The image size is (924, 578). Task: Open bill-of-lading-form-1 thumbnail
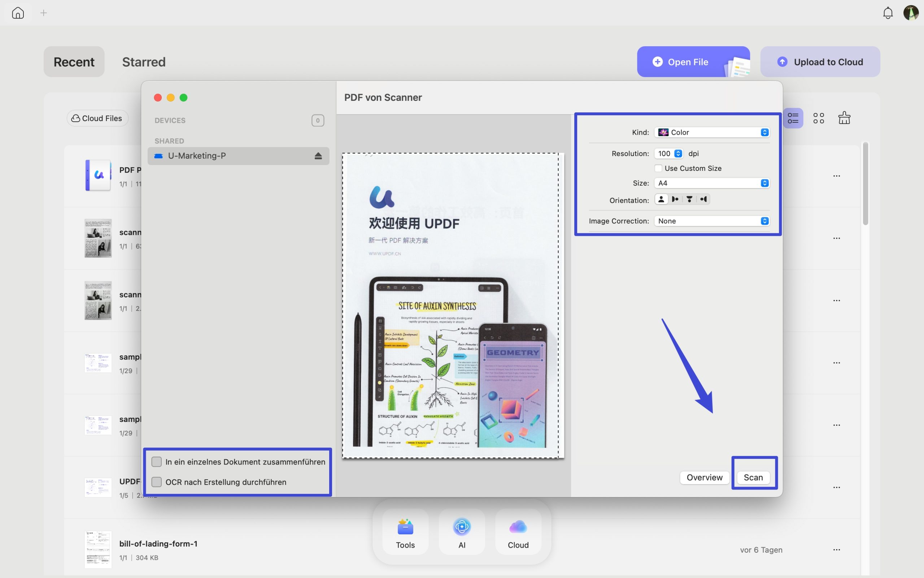pos(98,550)
